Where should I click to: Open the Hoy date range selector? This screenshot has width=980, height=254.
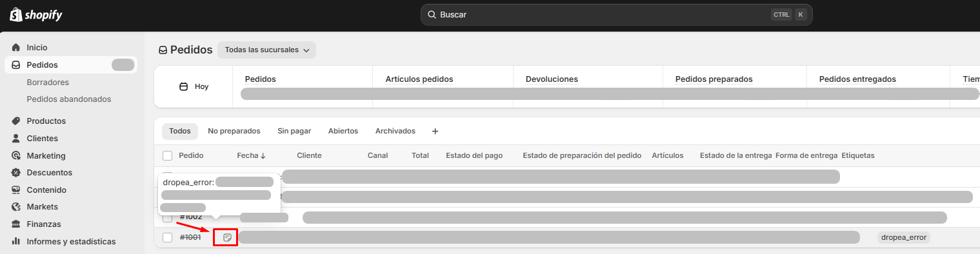tap(194, 86)
